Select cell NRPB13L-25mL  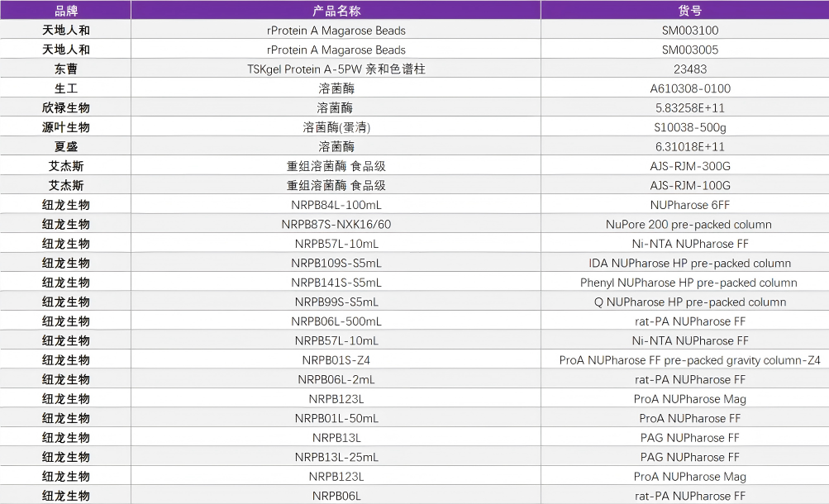tap(336, 457)
